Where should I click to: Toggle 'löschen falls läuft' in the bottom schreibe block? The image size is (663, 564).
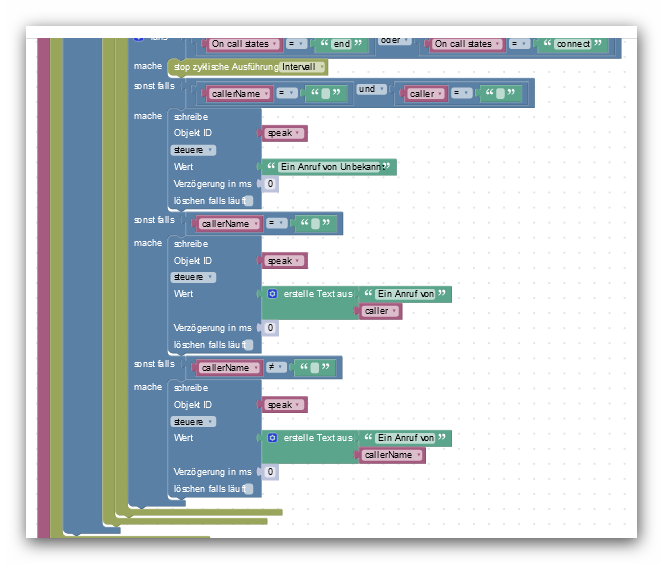coord(249,489)
